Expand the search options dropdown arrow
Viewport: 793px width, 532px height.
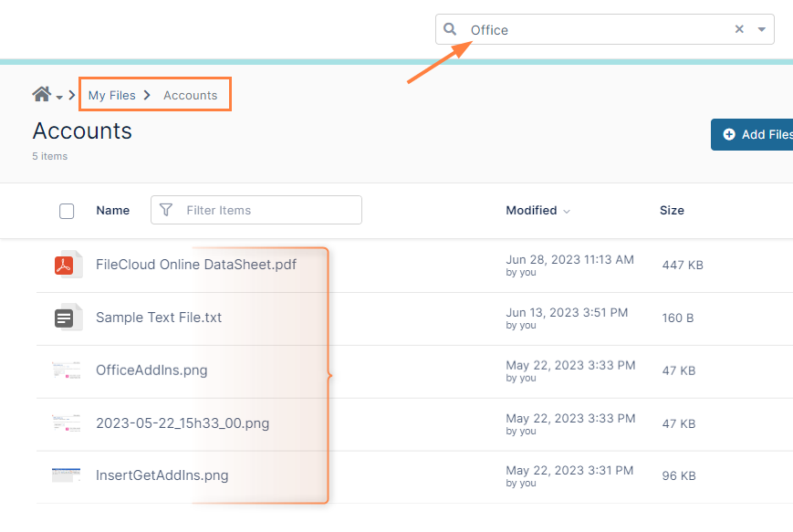pyautogui.click(x=762, y=29)
